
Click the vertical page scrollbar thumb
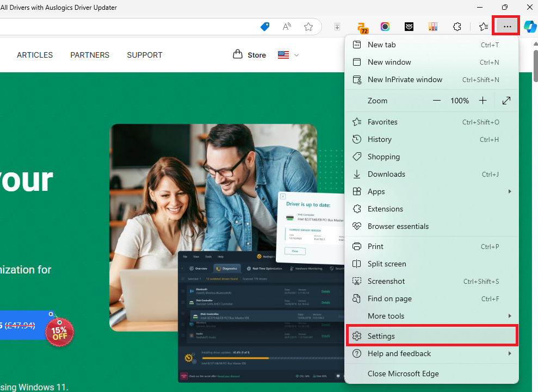pos(536,66)
